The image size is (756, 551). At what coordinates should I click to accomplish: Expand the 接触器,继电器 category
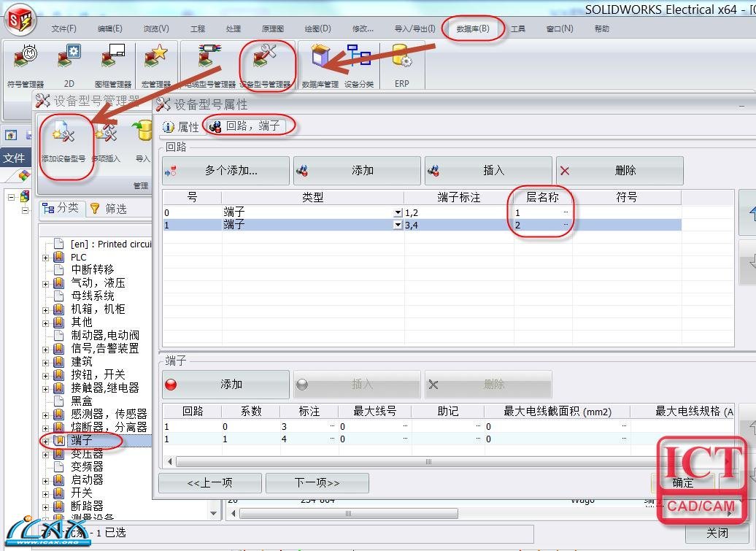(x=45, y=388)
